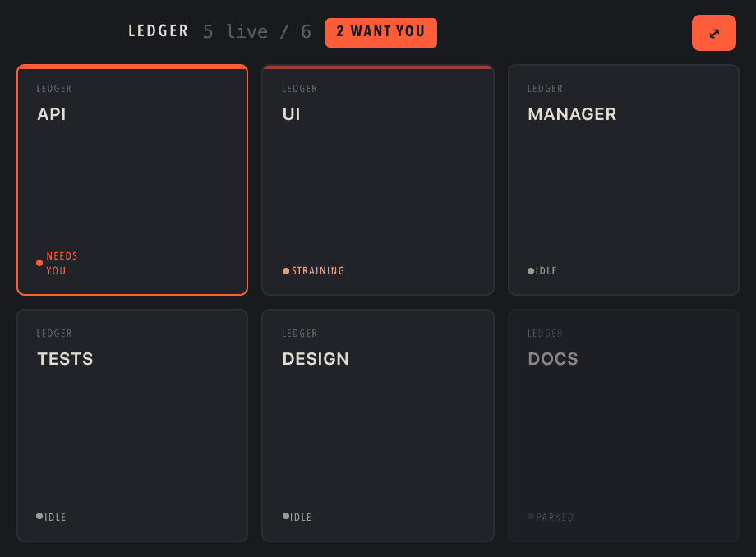Click the NEEDS YOU status label
756x557 pixels.
point(62,263)
